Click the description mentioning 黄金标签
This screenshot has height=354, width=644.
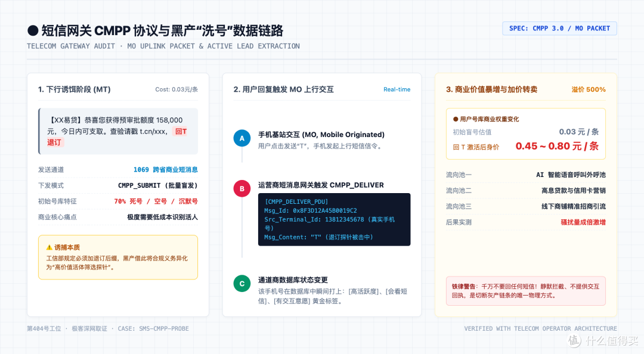coord(332,296)
